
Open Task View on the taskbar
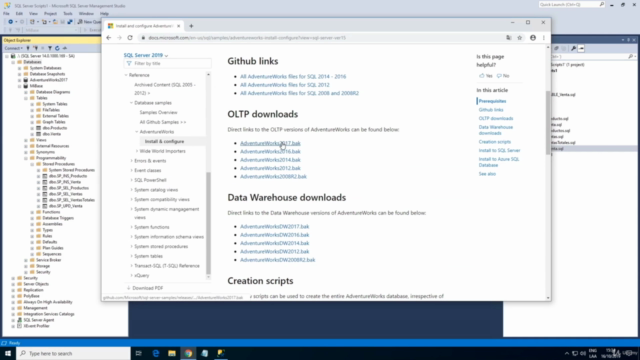coord(138,353)
